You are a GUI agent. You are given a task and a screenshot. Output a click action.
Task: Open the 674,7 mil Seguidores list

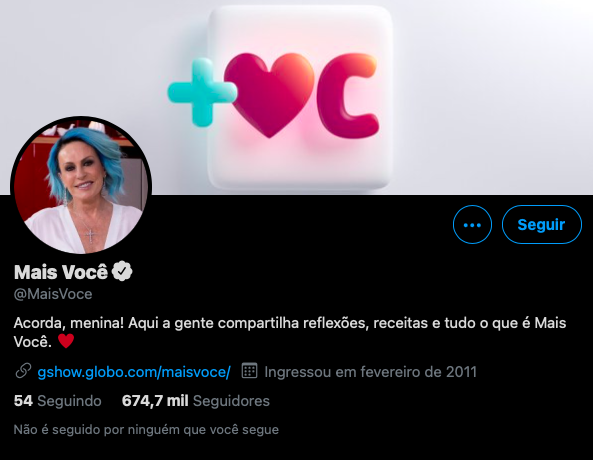196,401
